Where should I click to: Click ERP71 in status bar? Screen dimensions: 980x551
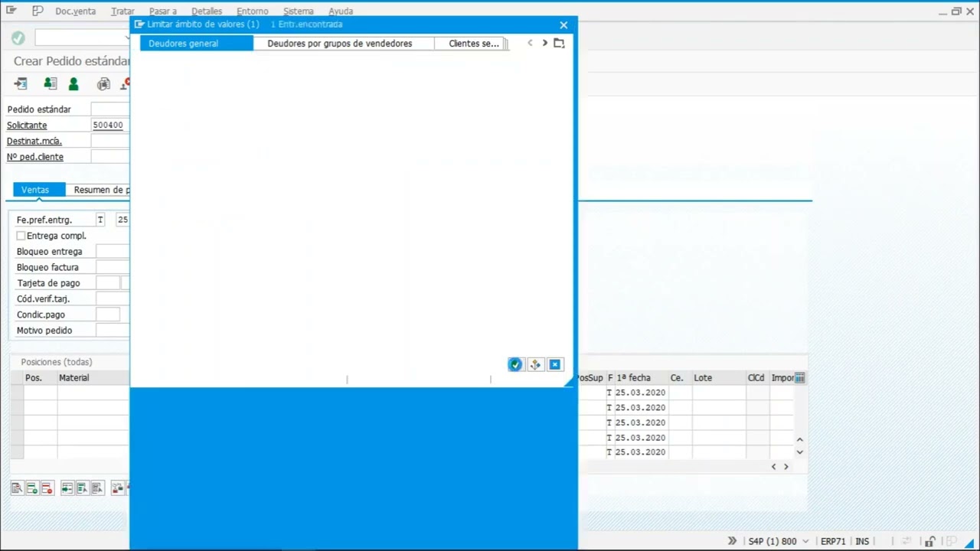pyautogui.click(x=833, y=541)
